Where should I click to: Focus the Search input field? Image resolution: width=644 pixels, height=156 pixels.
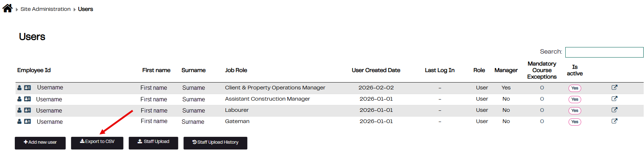(x=604, y=52)
